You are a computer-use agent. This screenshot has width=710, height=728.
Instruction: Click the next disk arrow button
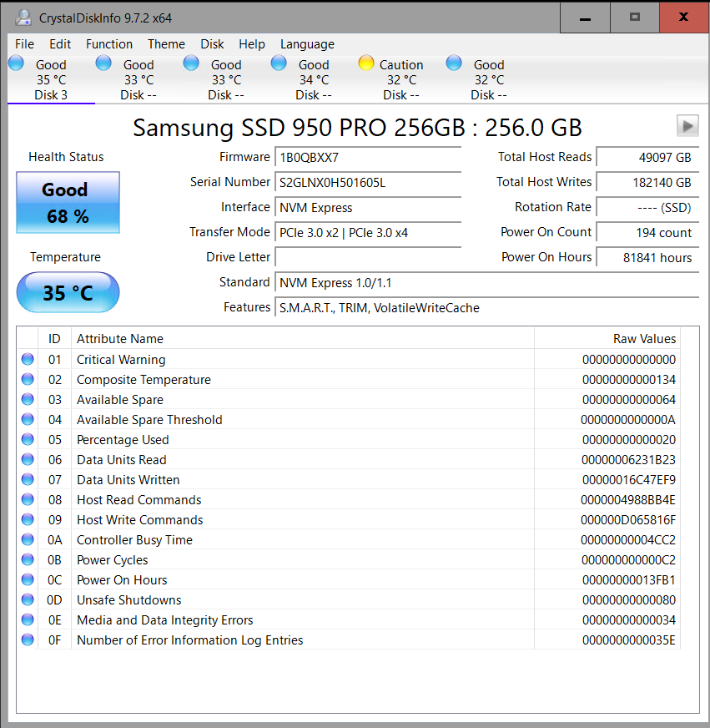pos(687,126)
